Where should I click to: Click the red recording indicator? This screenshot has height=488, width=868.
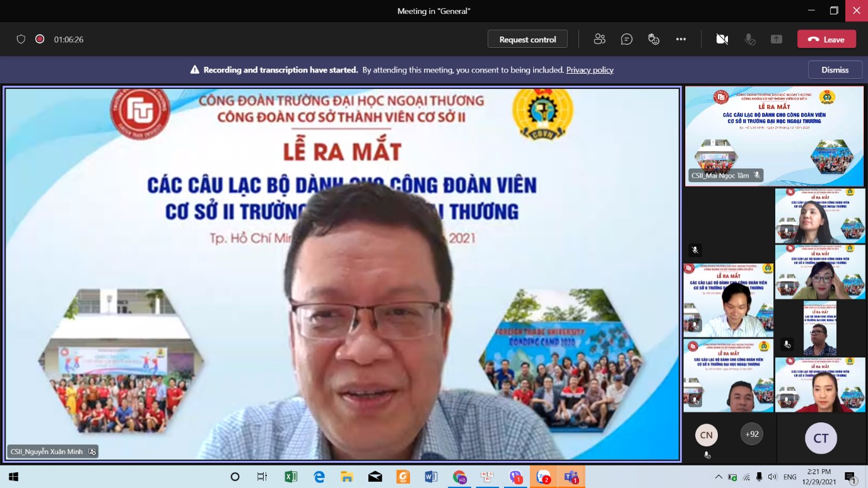[x=40, y=39]
